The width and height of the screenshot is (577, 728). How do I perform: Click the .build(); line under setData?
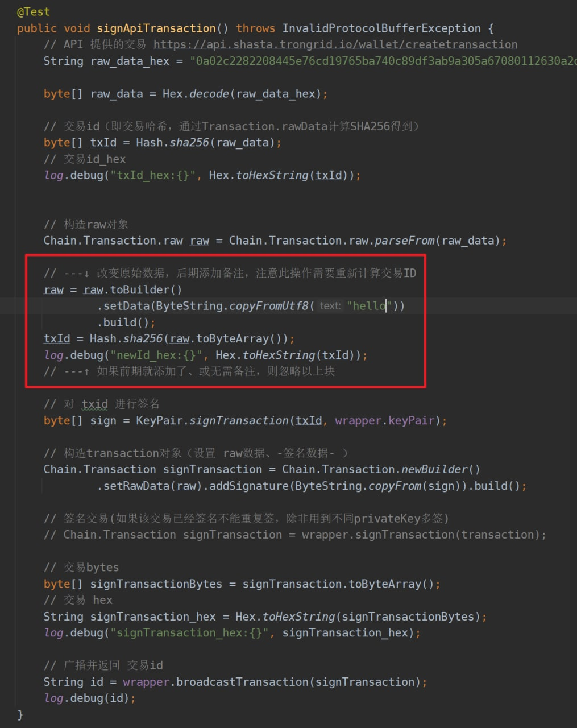click(126, 322)
